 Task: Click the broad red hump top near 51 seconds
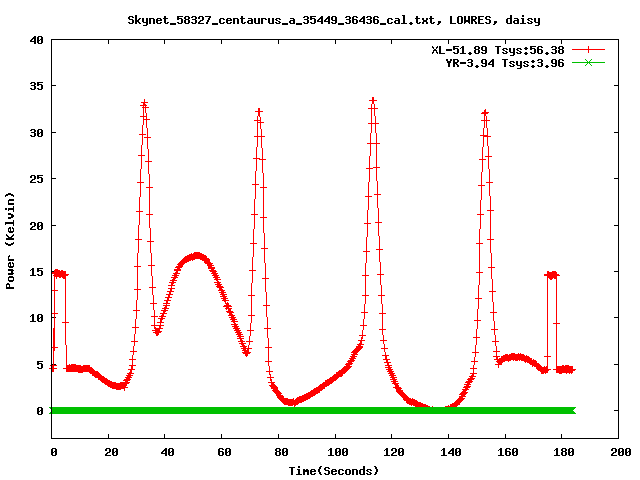(197, 256)
